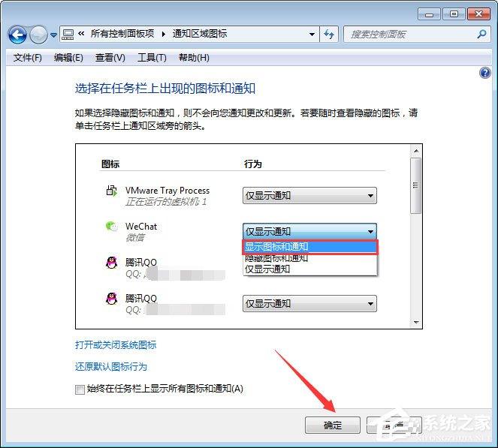This screenshot has width=498, height=448.
Task: Open the 文件(F) menu
Action: coord(28,58)
